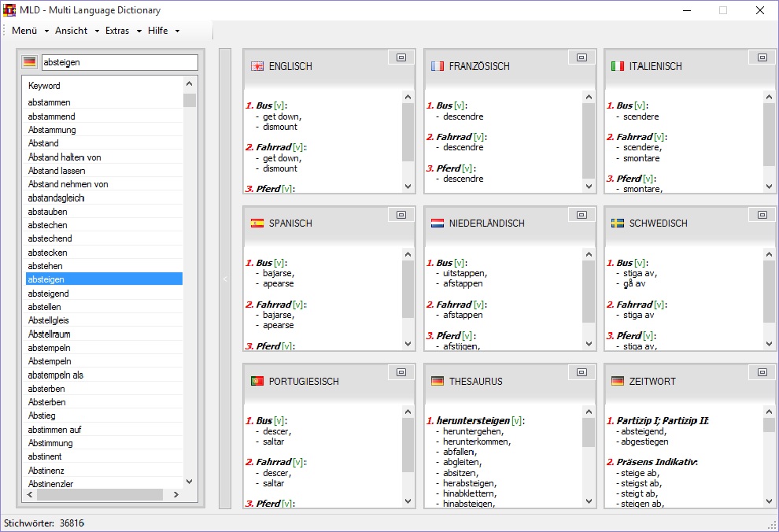779x532 pixels.
Task: Click the Portuguese flag icon in Portugiesisch panel
Action: click(x=257, y=381)
